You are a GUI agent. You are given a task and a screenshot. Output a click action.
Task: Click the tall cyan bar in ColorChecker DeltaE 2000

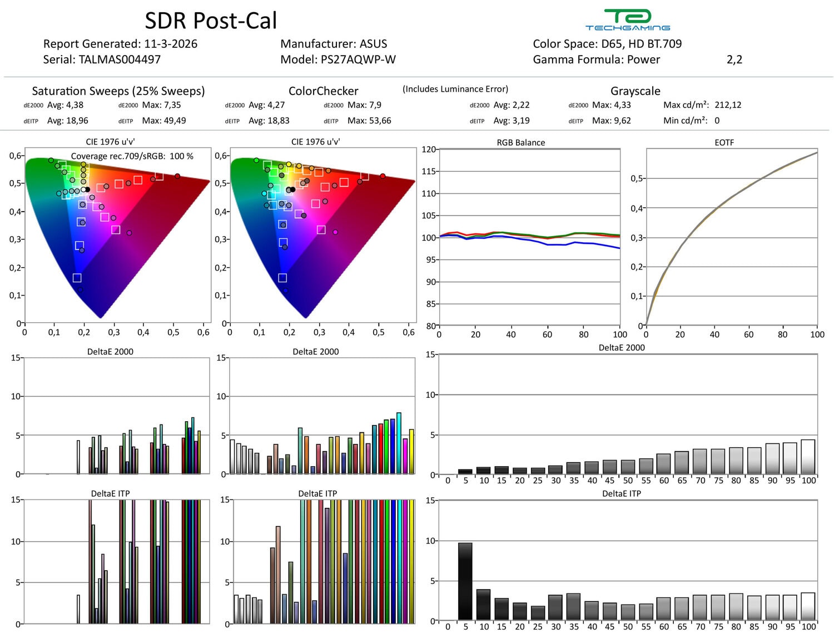click(x=399, y=443)
